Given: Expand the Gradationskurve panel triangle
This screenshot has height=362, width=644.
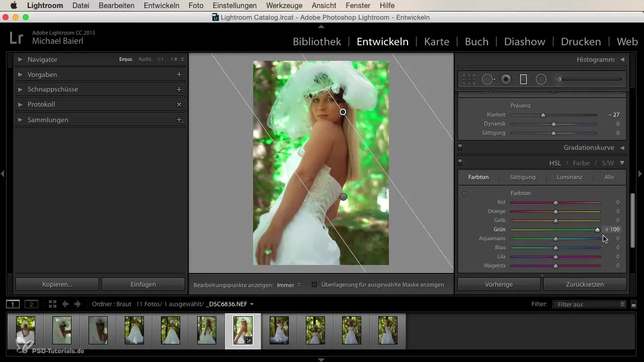Looking at the screenshot, I should click(622, 148).
